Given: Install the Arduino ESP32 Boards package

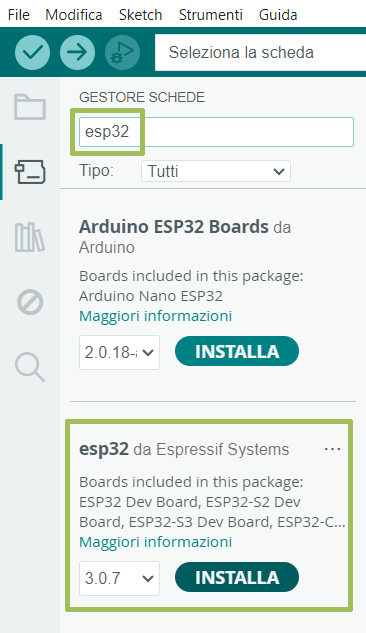Looking at the screenshot, I should coord(237,351).
